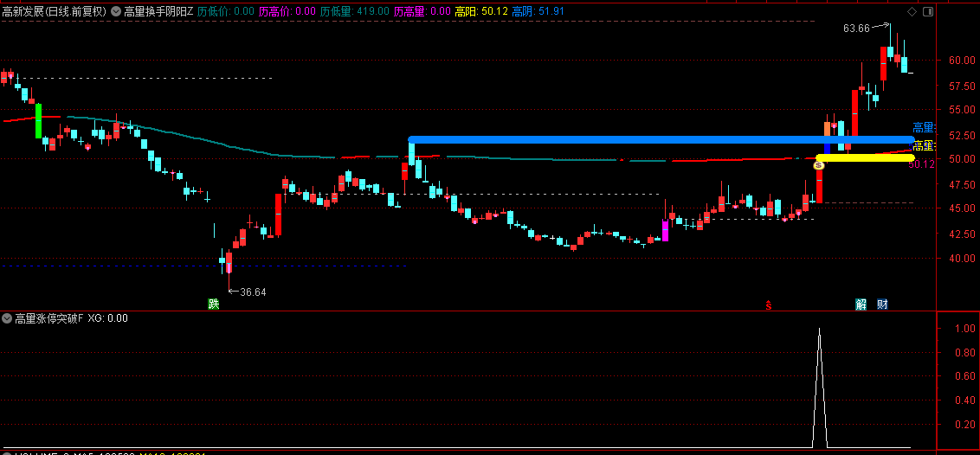Viewport: 980px width, 455px height.
Task: Click the bright green candlestick bar
Action: [x=38, y=121]
